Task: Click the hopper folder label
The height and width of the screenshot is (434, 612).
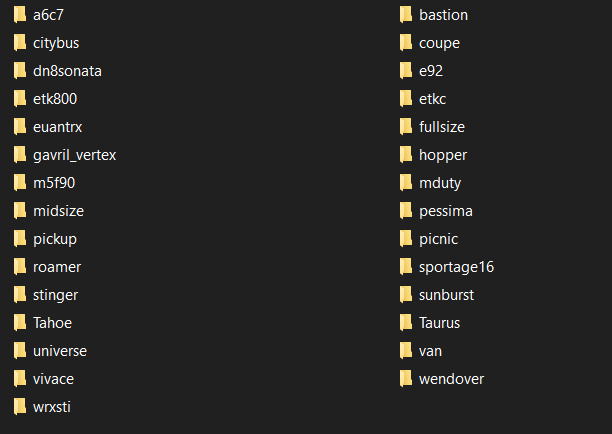Action: click(x=443, y=155)
